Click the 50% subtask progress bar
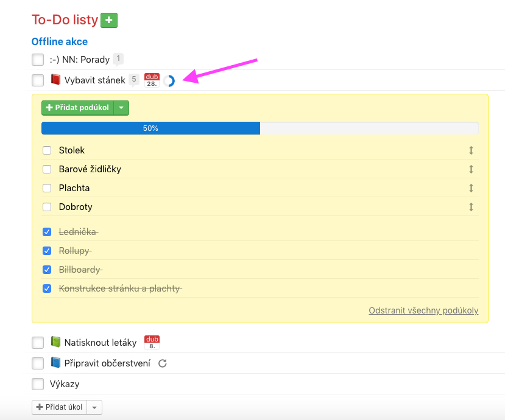The image size is (505, 420). click(x=260, y=128)
